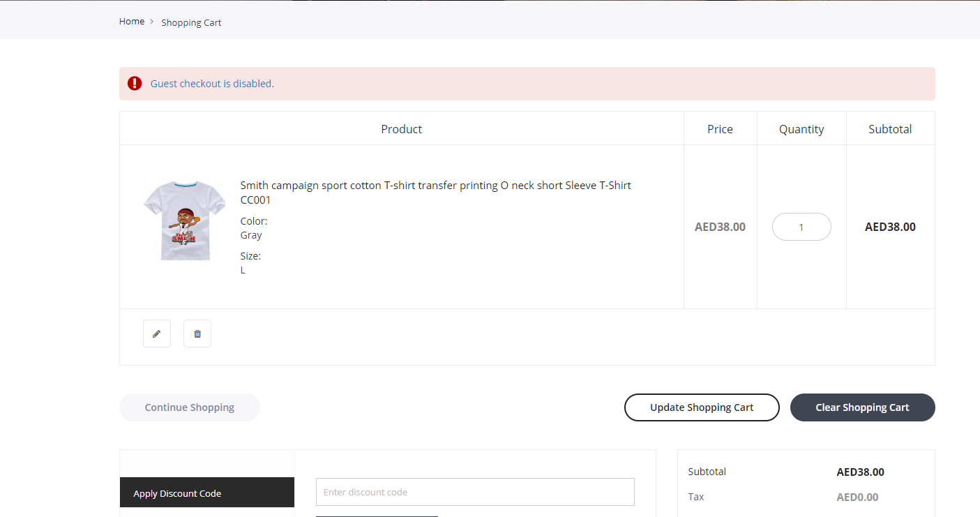Clear Shopping Cart button

[862, 407]
